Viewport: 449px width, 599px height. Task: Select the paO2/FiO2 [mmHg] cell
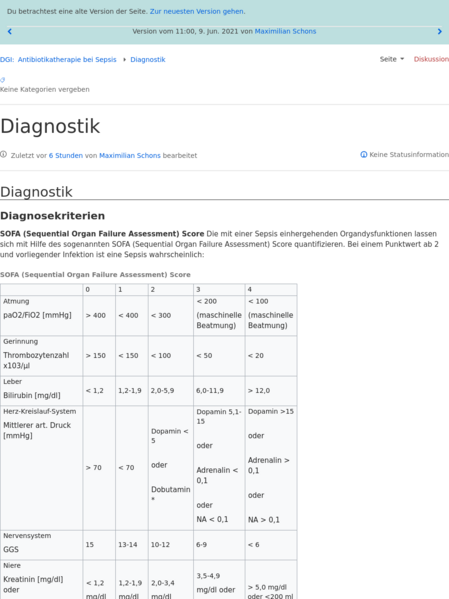click(x=42, y=316)
